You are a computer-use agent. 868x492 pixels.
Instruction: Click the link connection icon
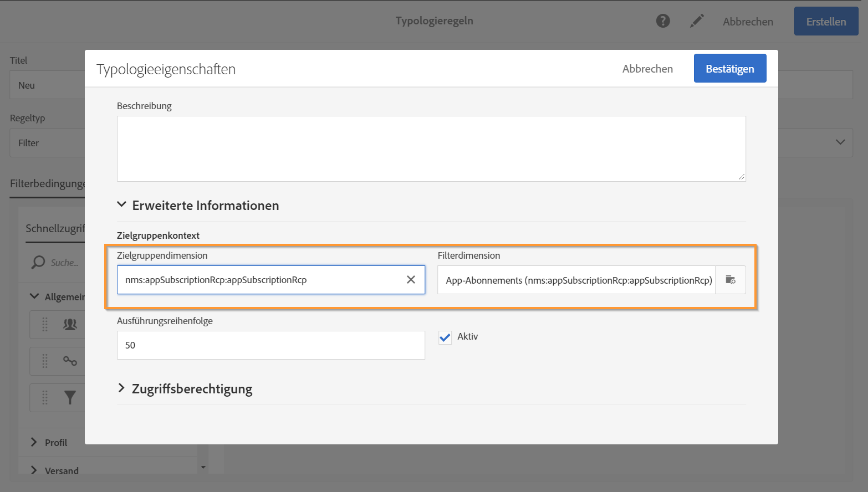70,361
